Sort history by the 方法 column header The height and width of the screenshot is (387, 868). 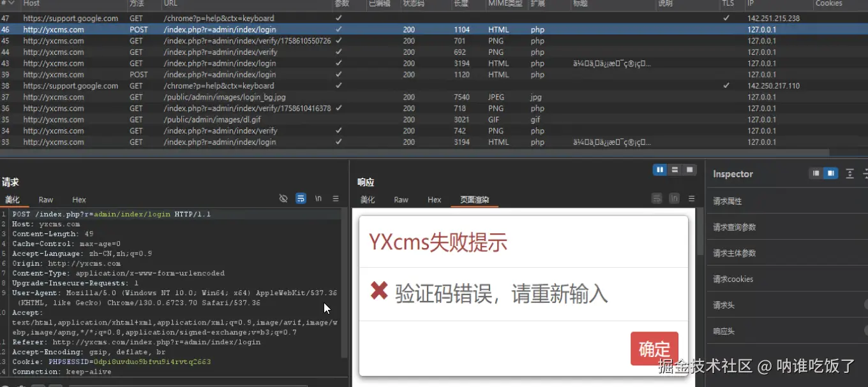tap(137, 4)
